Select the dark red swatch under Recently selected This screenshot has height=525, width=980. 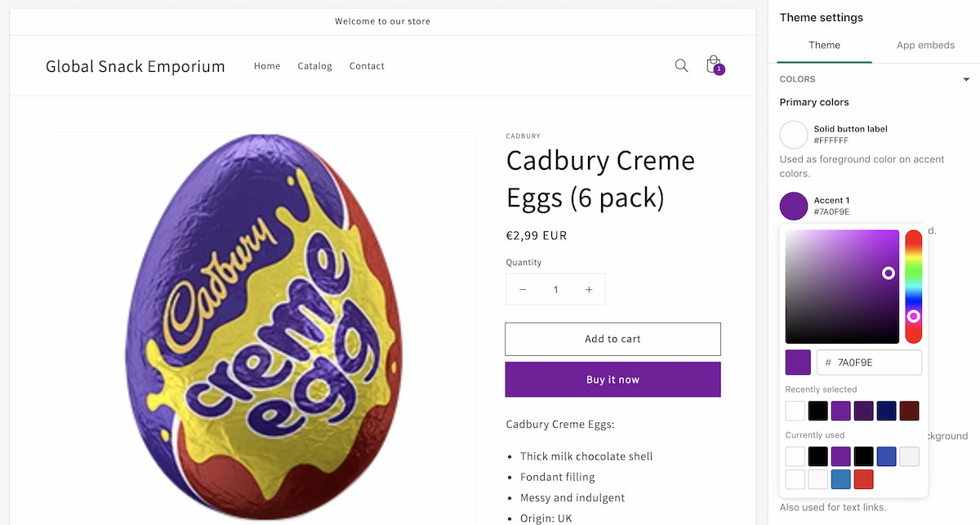tap(909, 410)
